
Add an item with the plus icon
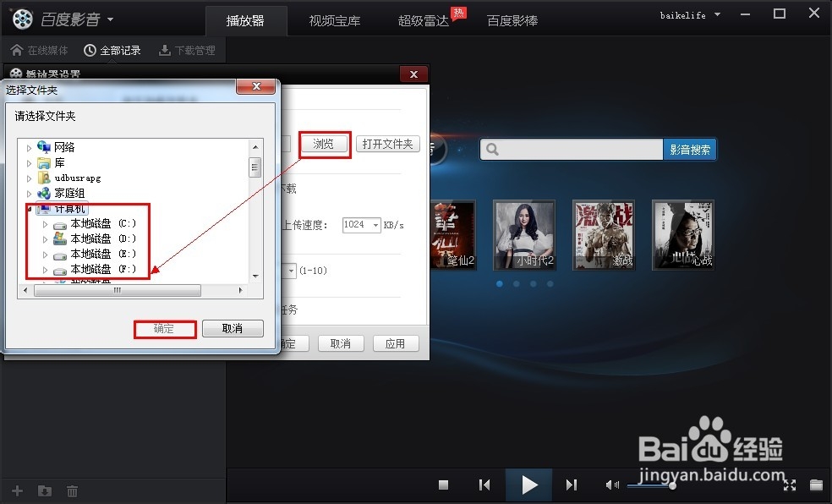(x=18, y=490)
